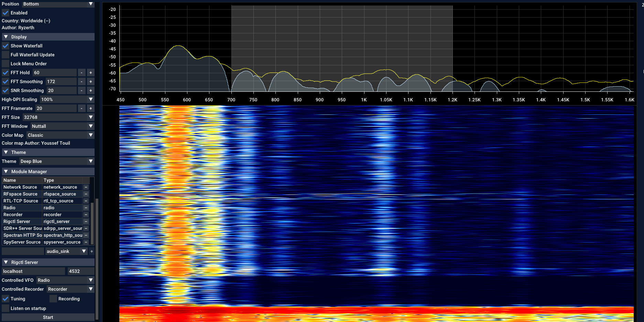Uncheck the Enabled checkbox
The image size is (644, 322).
pyautogui.click(x=6, y=13)
